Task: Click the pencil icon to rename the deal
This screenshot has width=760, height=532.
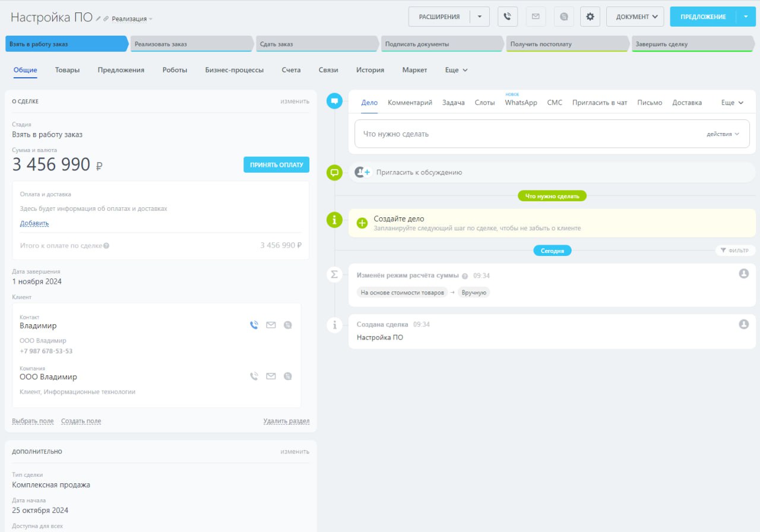Action: pos(99,19)
